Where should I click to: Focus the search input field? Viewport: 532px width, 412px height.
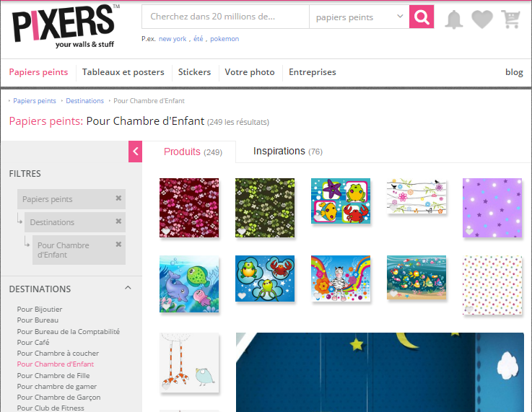(226, 17)
